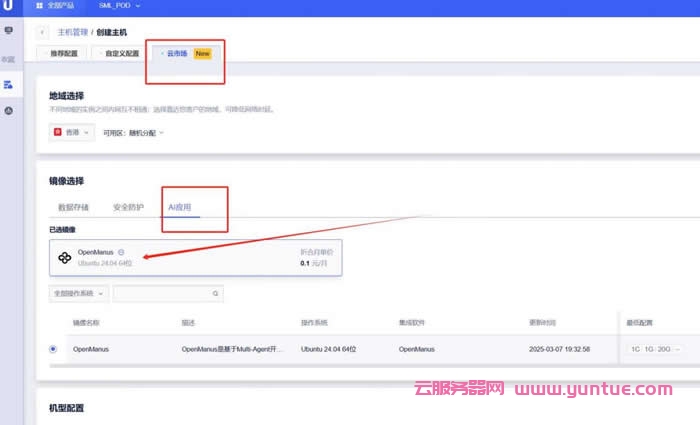This screenshot has height=425, width=700.
Task: Click the info icon next to OpenManus
Action: tap(121, 252)
